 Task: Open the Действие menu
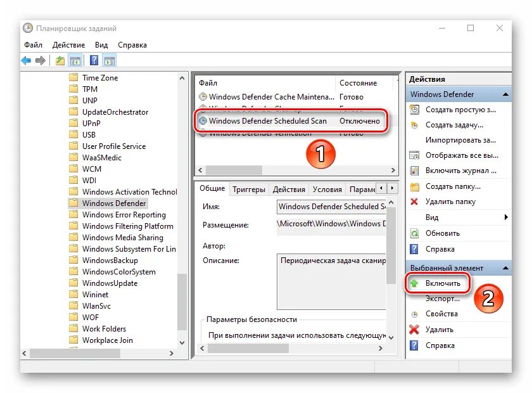pyautogui.click(x=68, y=45)
